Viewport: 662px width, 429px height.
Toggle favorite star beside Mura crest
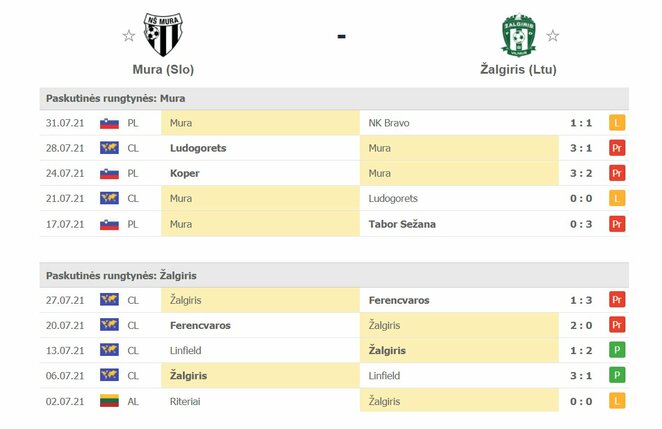pos(128,36)
